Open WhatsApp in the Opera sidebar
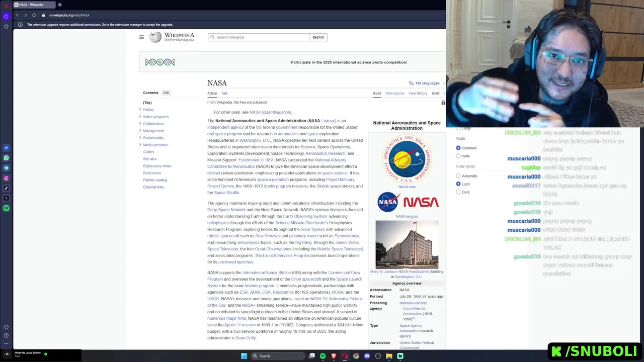 tap(6, 158)
